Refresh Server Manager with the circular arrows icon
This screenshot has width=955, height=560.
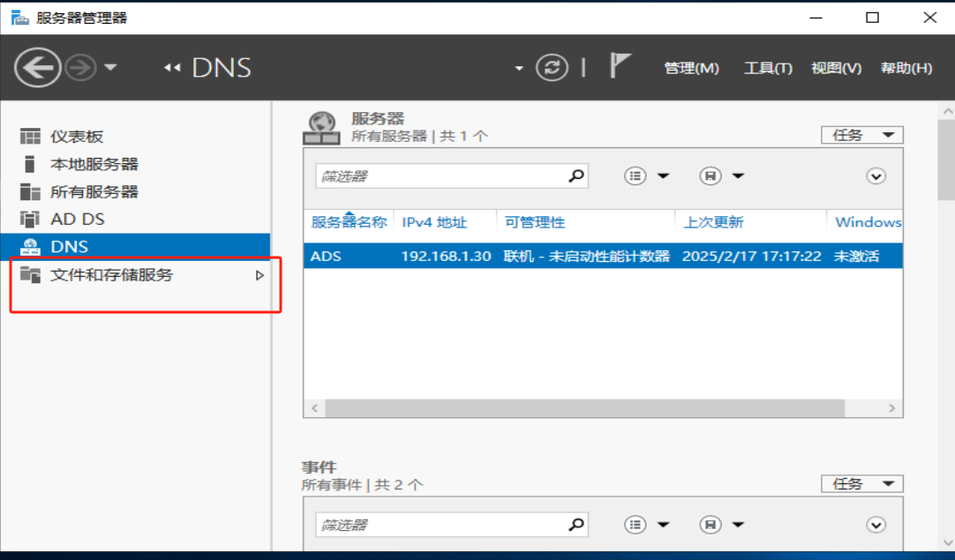(x=552, y=68)
